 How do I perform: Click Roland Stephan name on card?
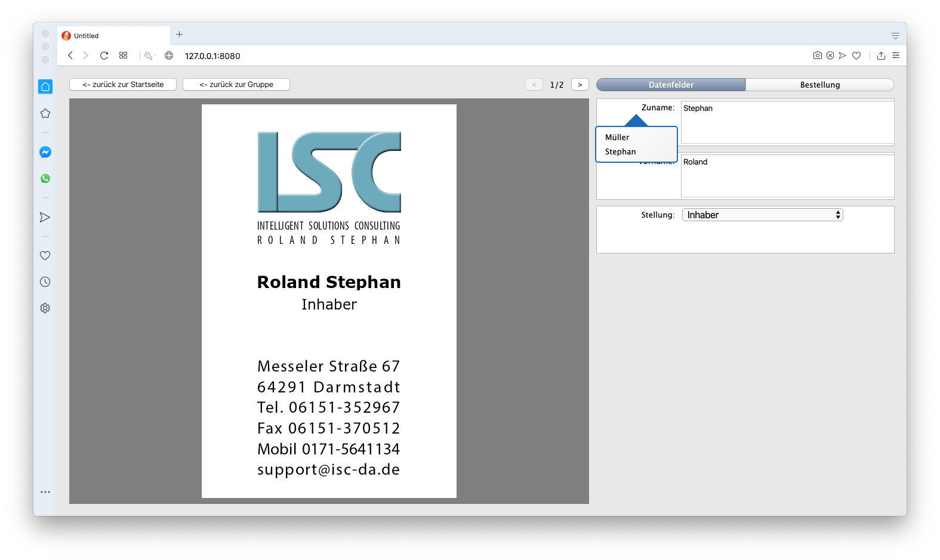click(x=329, y=282)
